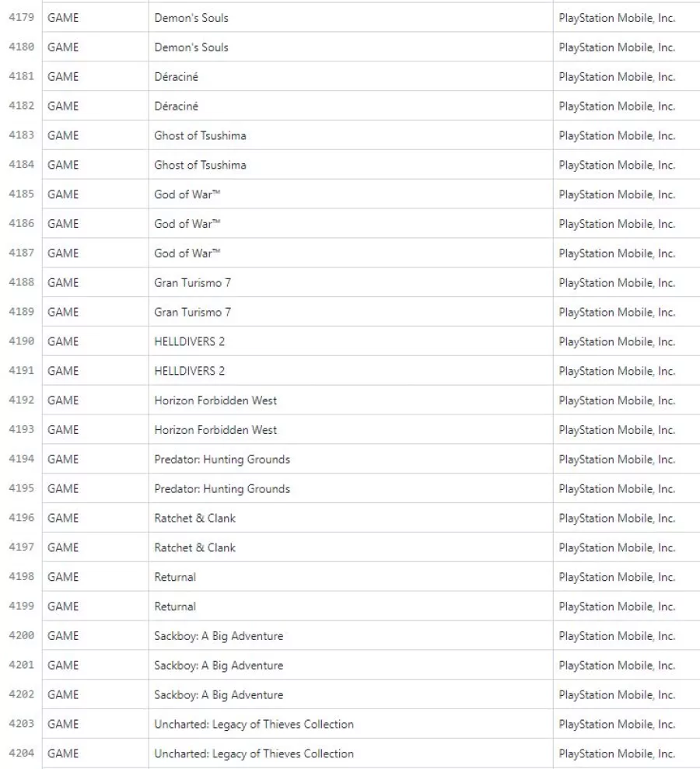The height and width of the screenshot is (769, 700).
Task: Click HELLDIVERS 2 in row 4190
Action: pyautogui.click(x=189, y=341)
